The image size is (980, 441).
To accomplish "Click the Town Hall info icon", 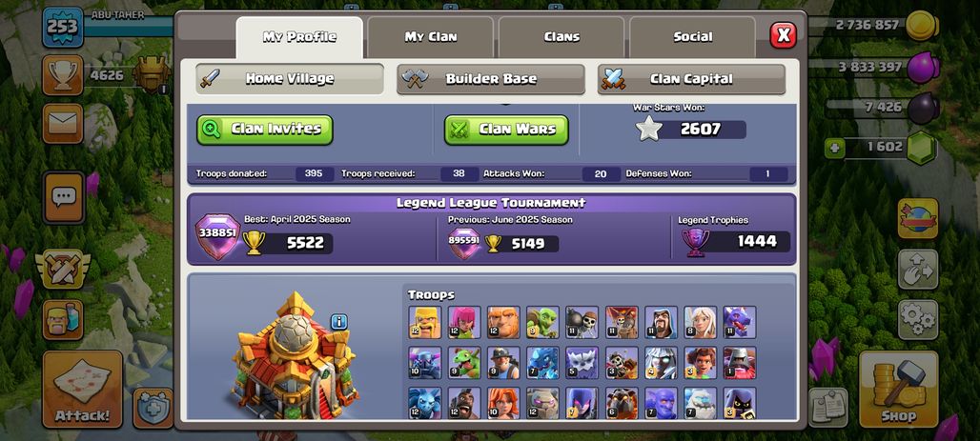I will (338, 322).
